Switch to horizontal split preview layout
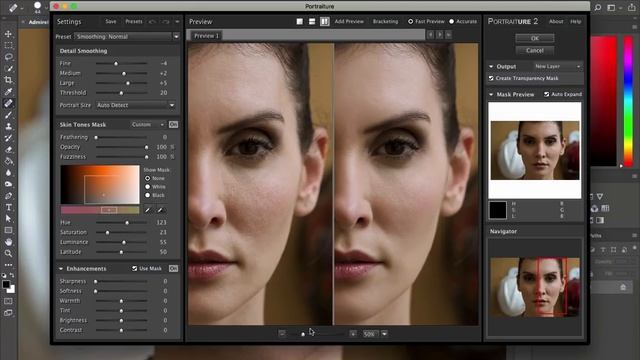 tap(312, 21)
